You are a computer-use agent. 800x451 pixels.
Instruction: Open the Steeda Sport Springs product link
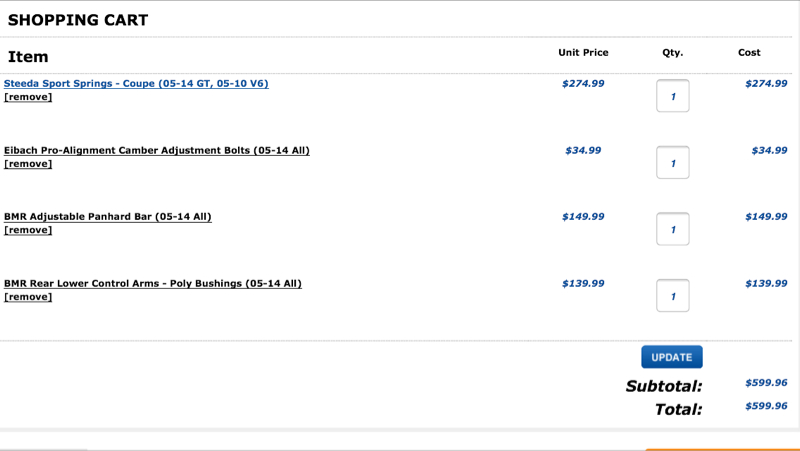tap(136, 83)
